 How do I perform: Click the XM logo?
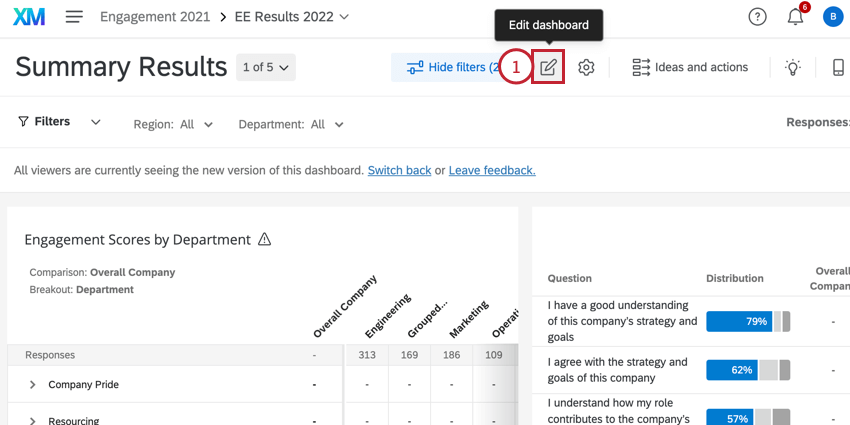coord(29,17)
